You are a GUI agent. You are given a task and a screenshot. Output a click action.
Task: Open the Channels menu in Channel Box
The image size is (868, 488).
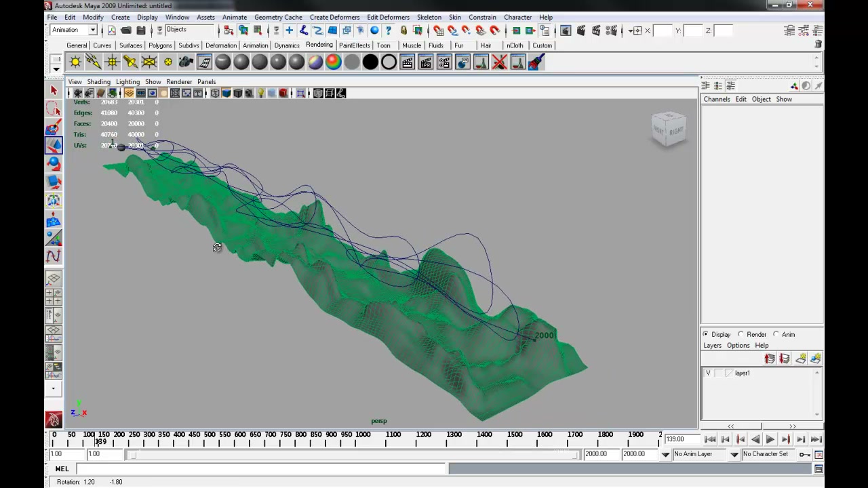(x=717, y=99)
